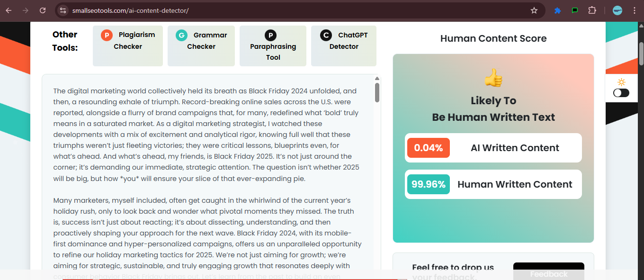Image resolution: width=644 pixels, height=280 pixels.
Task: Toggle the dark mode switch
Action: click(621, 93)
